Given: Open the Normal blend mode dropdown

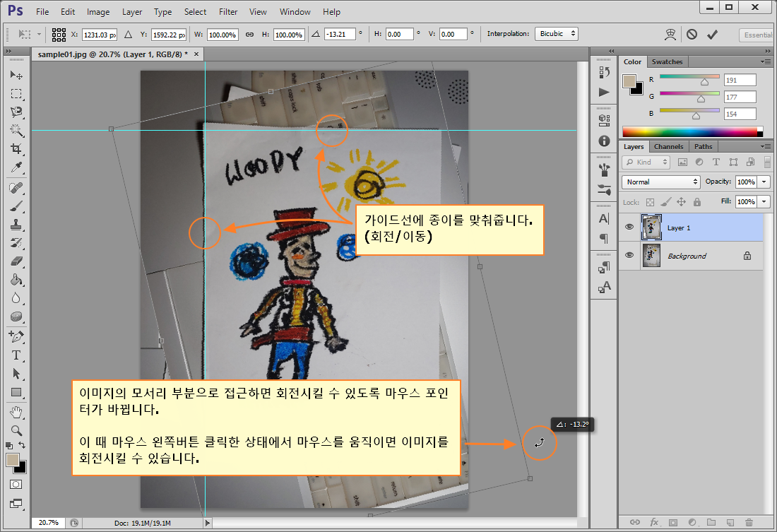Looking at the screenshot, I should point(660,182).
